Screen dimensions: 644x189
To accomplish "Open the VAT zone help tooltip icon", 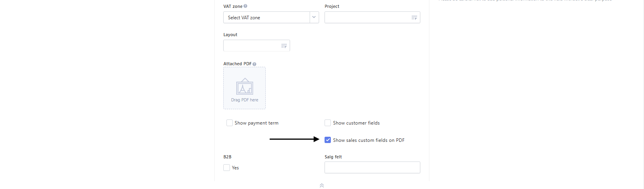I will (x=245, y=6).
